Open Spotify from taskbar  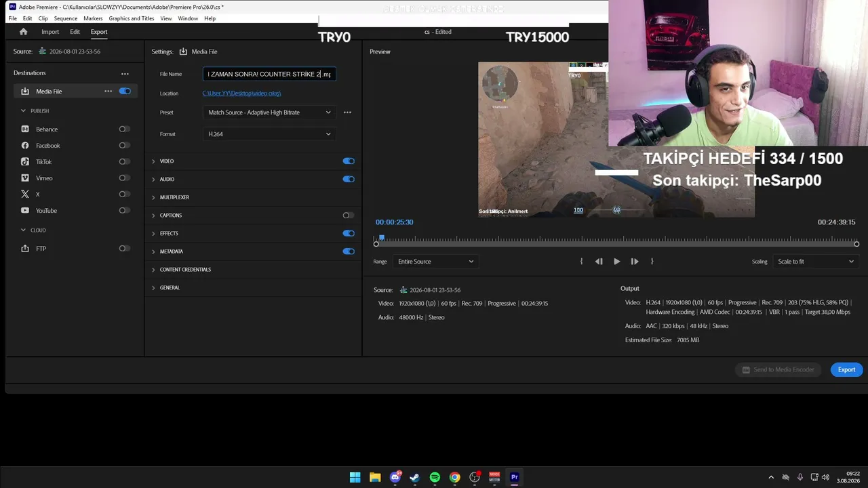point(435,477)
